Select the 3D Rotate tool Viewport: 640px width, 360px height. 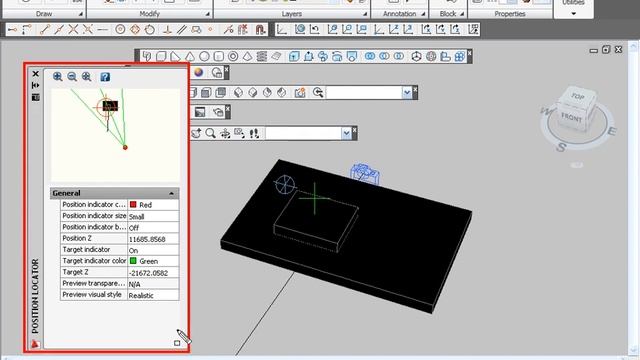[x=431, y=56]
